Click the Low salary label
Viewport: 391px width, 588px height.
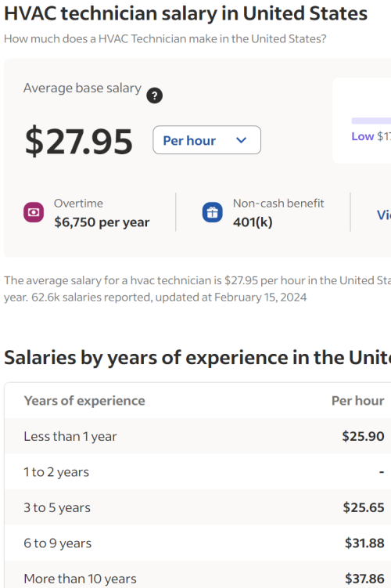(363, 136)
